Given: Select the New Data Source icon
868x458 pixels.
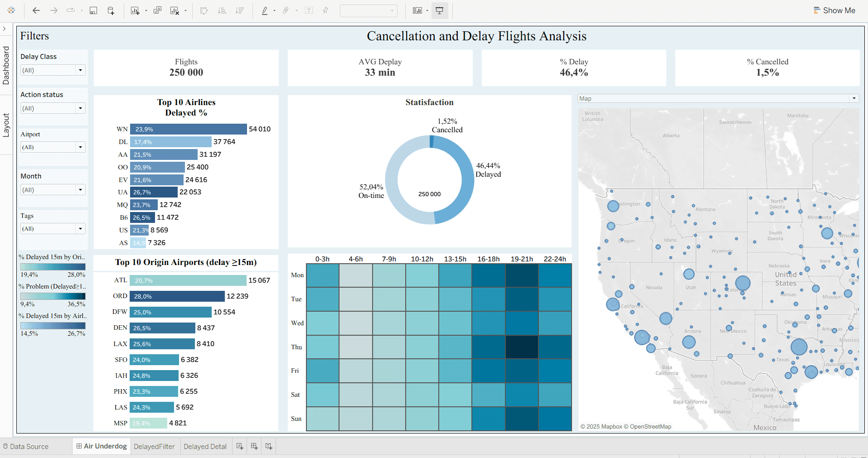Looking at the screenshot, I should click(x=111, y=10).
